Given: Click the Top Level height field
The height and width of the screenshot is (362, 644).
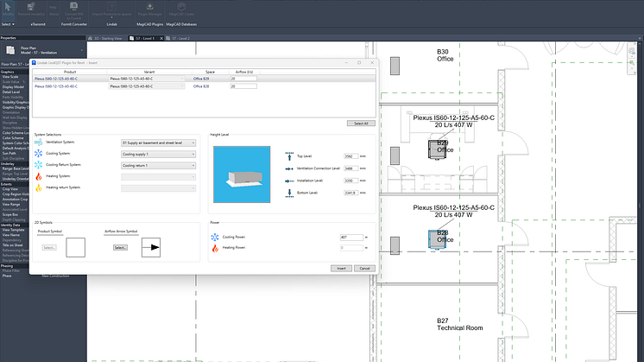Looking at the screenshot, I should [351, 156].
